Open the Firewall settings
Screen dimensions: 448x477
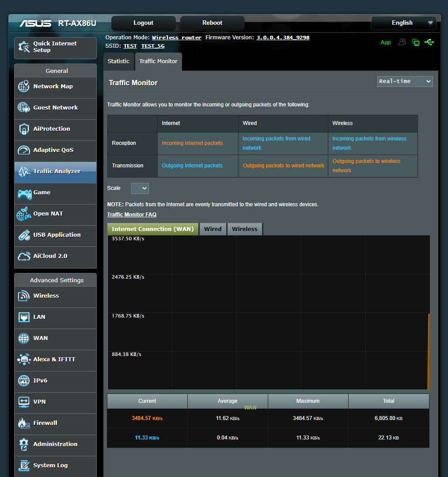(45, 423)
